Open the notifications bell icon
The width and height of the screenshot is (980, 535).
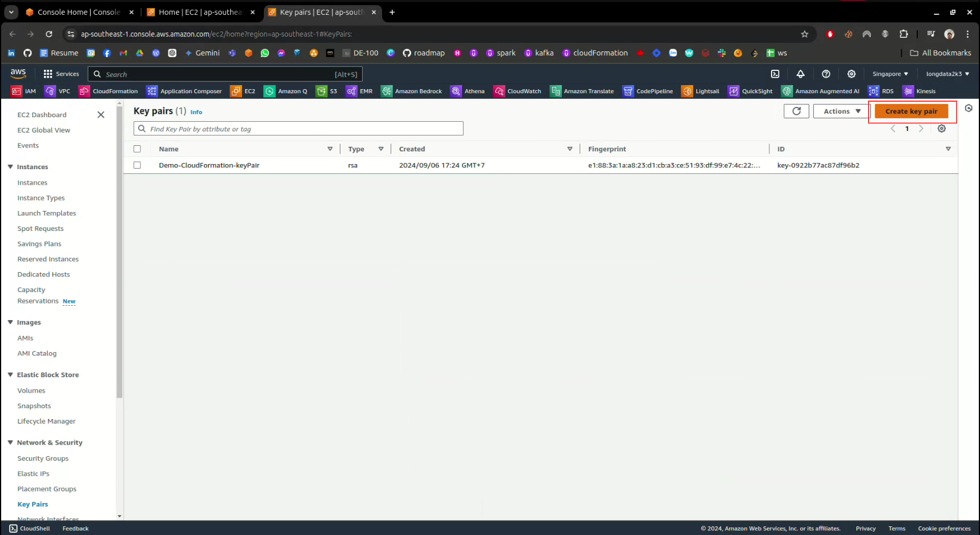click(800, 74)
